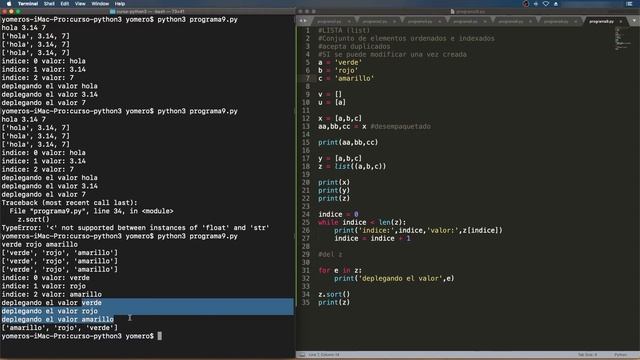
Task: Toggle side panel switcher in status bar
Action: coord(302,355)
